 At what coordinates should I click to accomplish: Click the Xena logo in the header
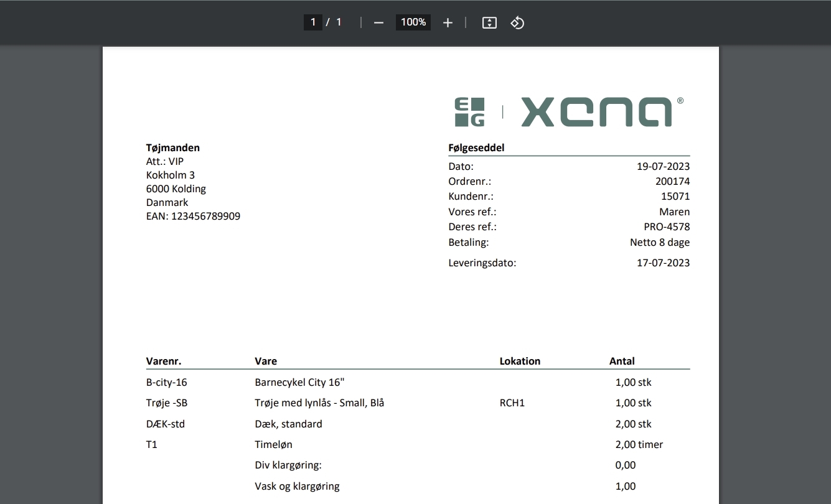(596, 112)
